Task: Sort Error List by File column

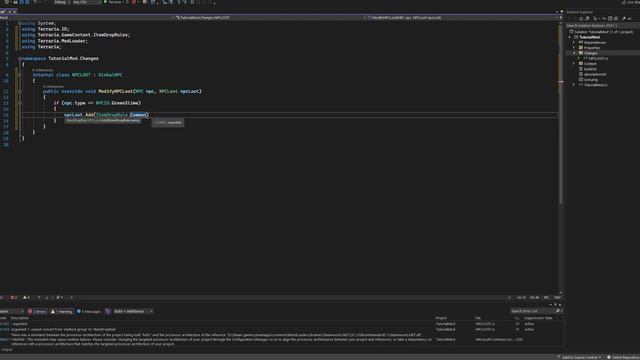Action: [x=478, y=318]
